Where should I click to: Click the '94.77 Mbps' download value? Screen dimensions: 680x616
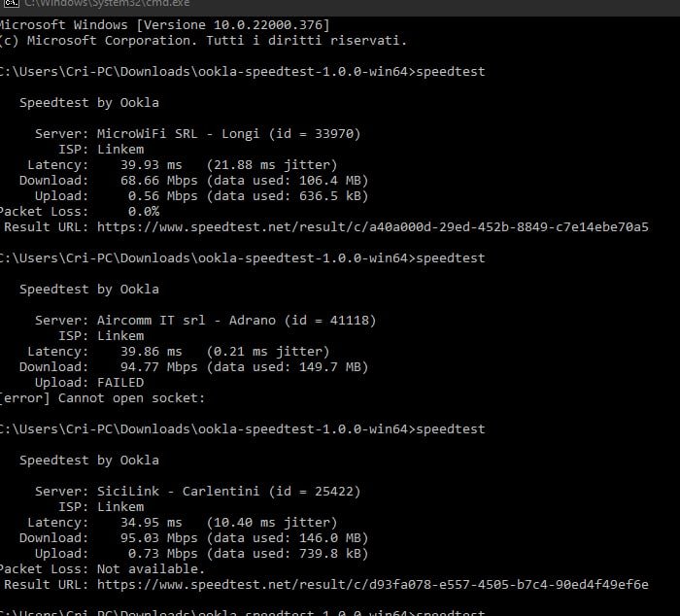coord(158,367)
